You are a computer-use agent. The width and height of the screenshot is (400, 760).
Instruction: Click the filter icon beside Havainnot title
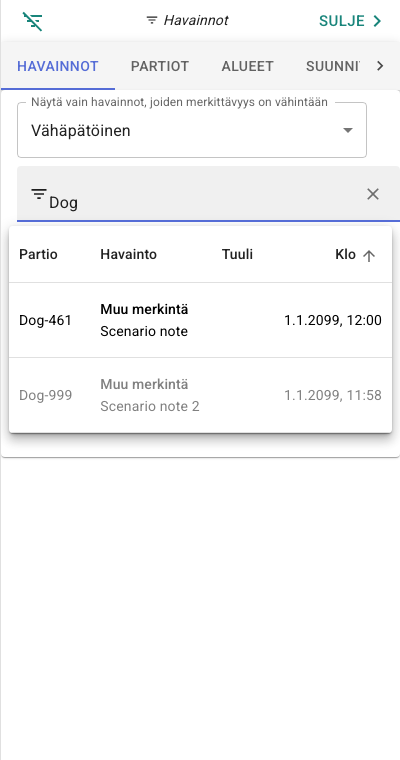click(x=152, y=20)
